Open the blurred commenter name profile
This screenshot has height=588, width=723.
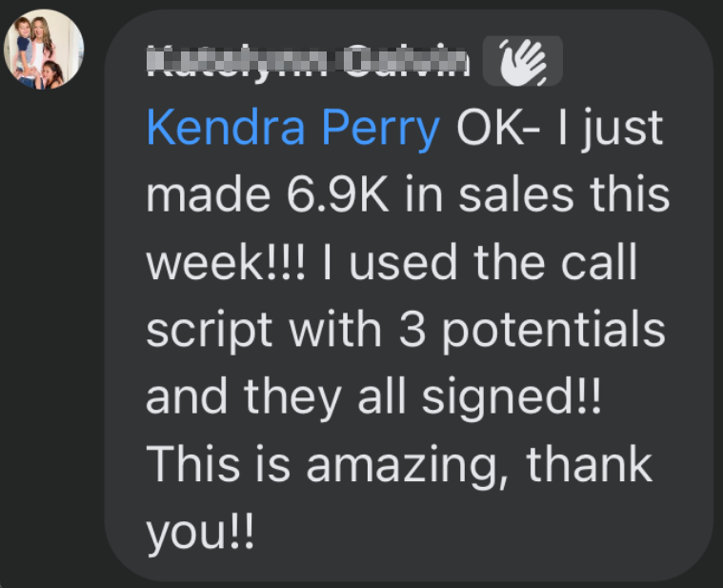[310, 63]
